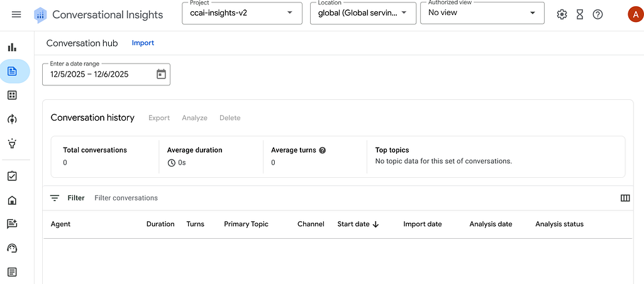Image resolution: width=644 pixels, height=284 pixels.
Task: Sort by the Start date column header
Action: pyautogui.click(x=353, y=224)
